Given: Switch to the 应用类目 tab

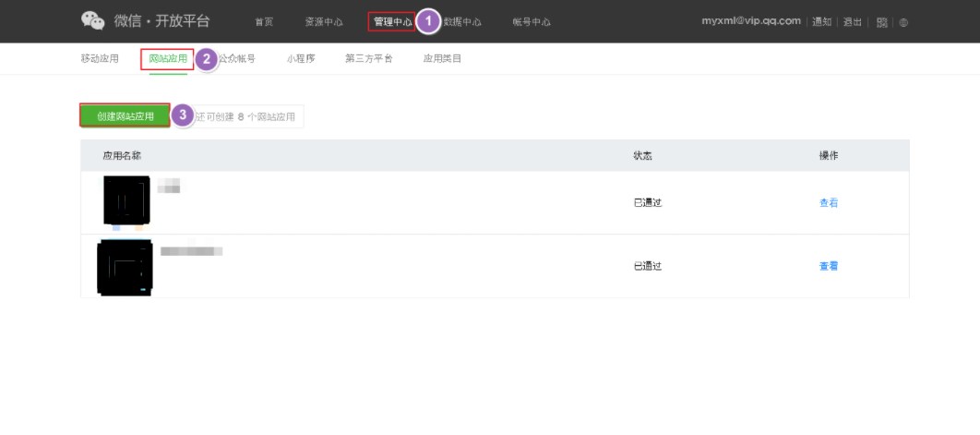Looking at the screenshot, I should [x=442, y=59].
